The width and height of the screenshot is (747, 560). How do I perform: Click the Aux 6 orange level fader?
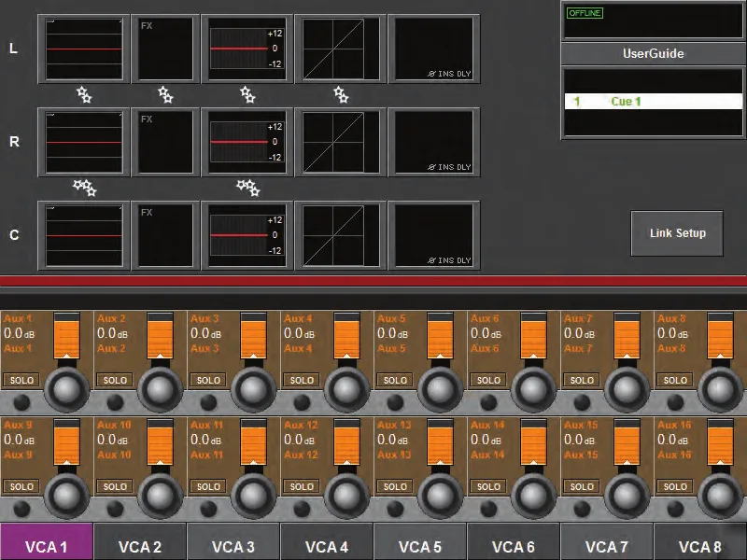533,336
